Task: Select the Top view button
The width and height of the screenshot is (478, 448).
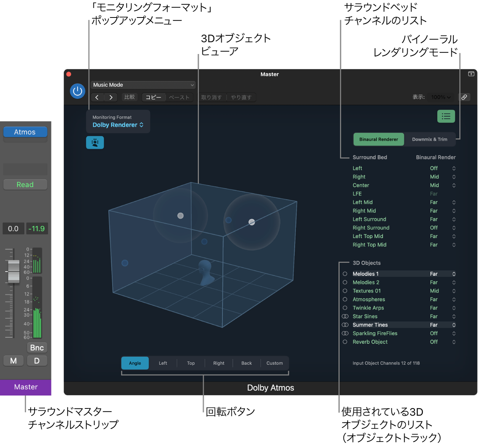Action: point(191,363)
